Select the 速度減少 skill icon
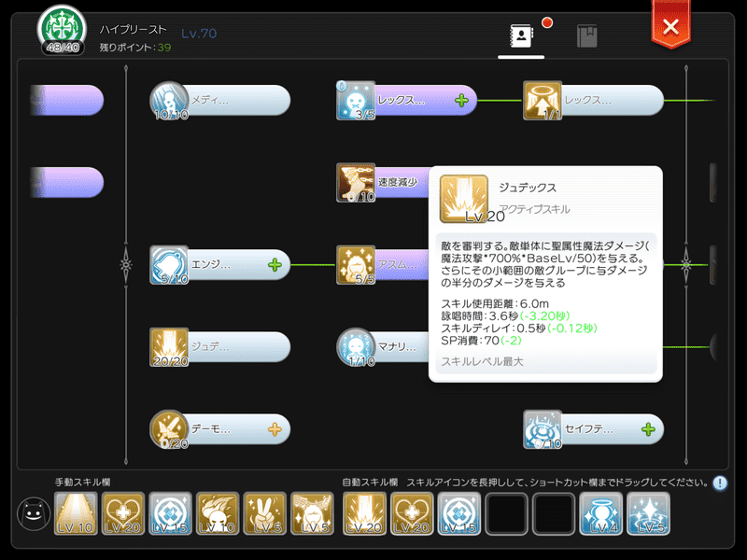This screenshot has width=747, height=560. (x=356, y=182)
